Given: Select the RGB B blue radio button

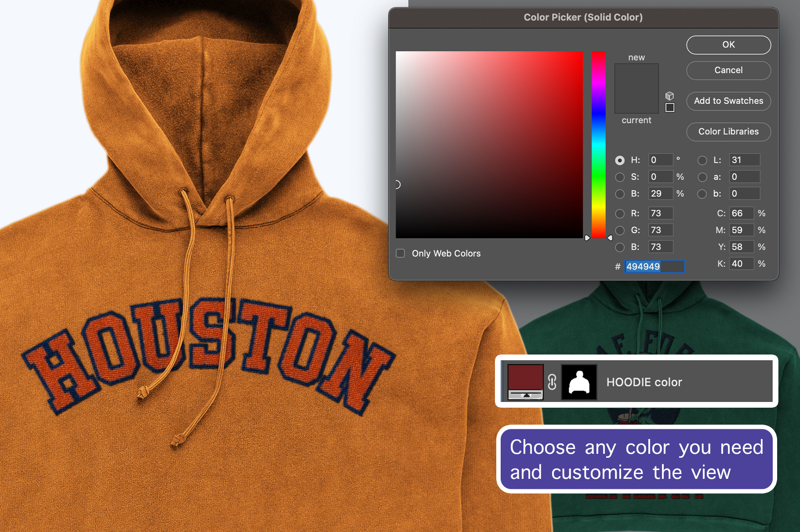Looking at the screenshot, I should pyautogui.click(x=620, y=247).
